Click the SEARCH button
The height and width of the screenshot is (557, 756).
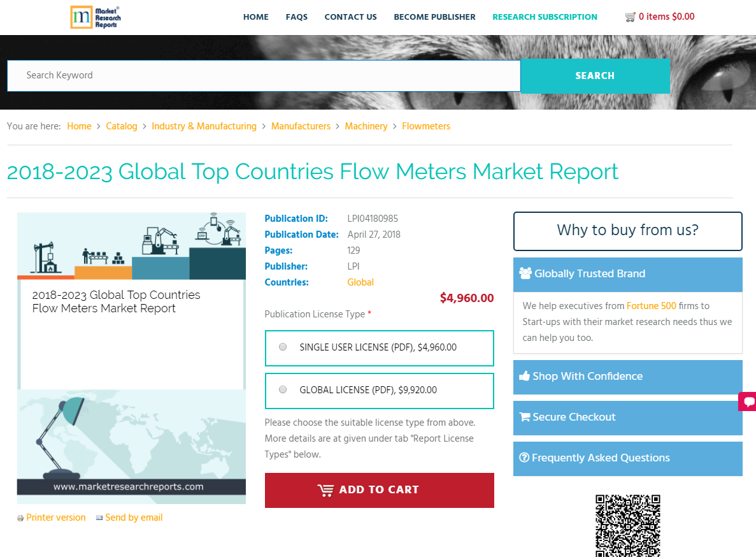(594, 76)
